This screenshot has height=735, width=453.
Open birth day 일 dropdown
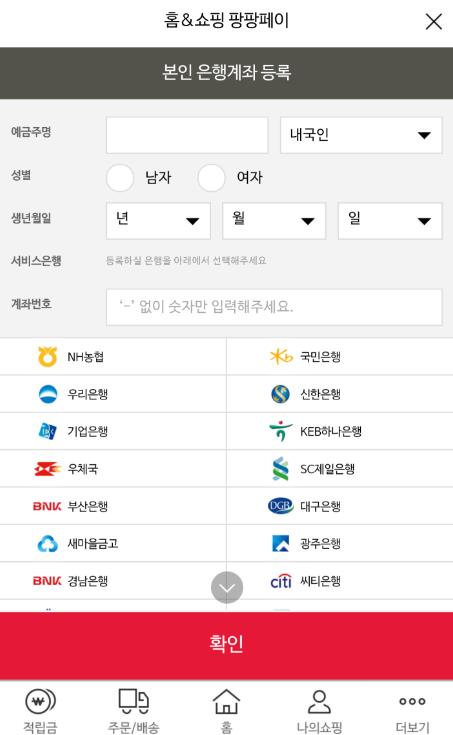click(x=390, y=221)
